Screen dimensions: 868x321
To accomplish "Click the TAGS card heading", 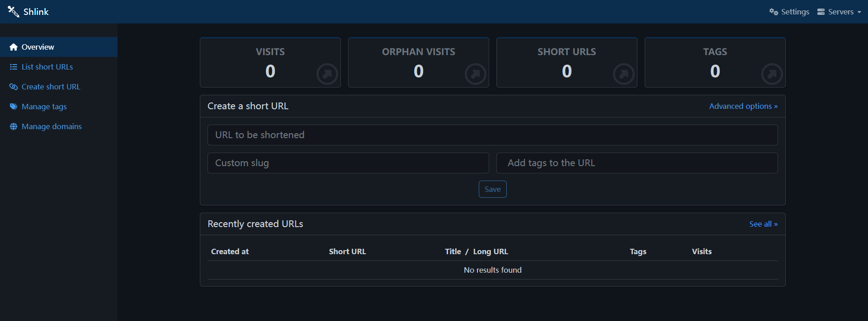I will 715,52.
